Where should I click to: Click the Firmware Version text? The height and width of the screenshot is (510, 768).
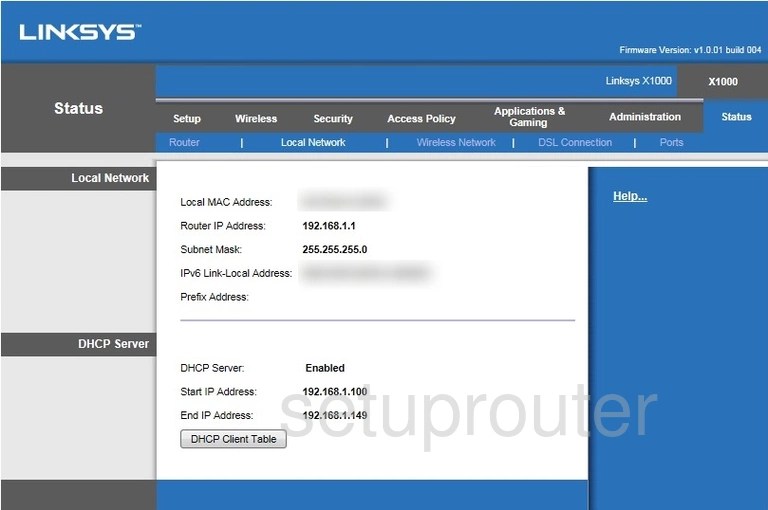[690, 50]
